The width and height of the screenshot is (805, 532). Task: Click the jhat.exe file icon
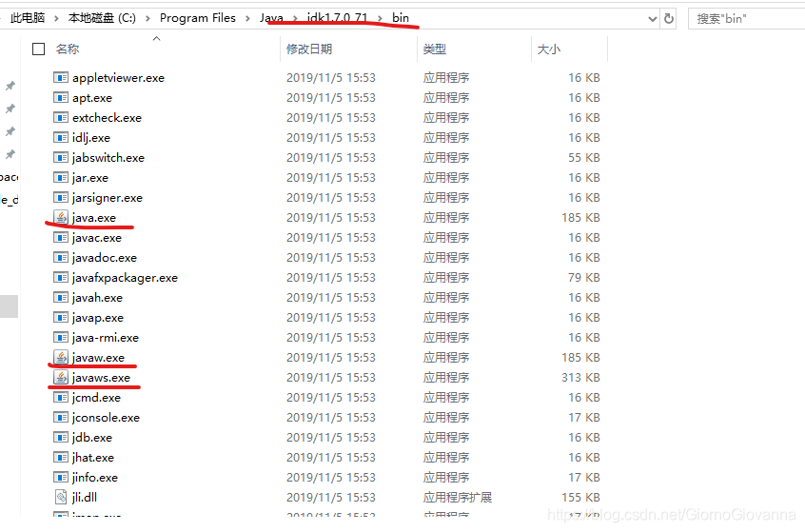pyautogui.click(x=61, y=458)
